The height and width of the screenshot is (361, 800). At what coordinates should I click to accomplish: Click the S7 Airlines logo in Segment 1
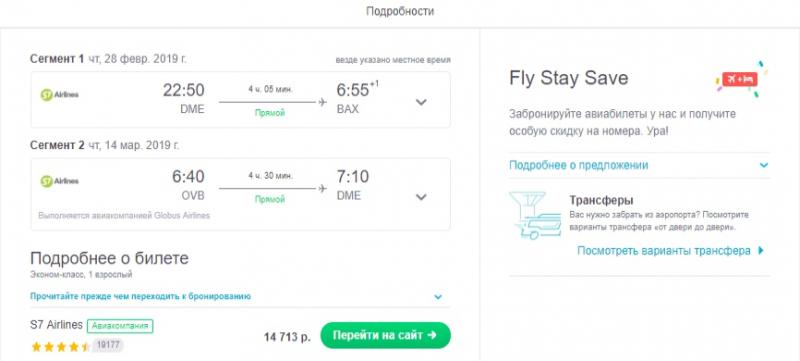(x=59, y=94)
